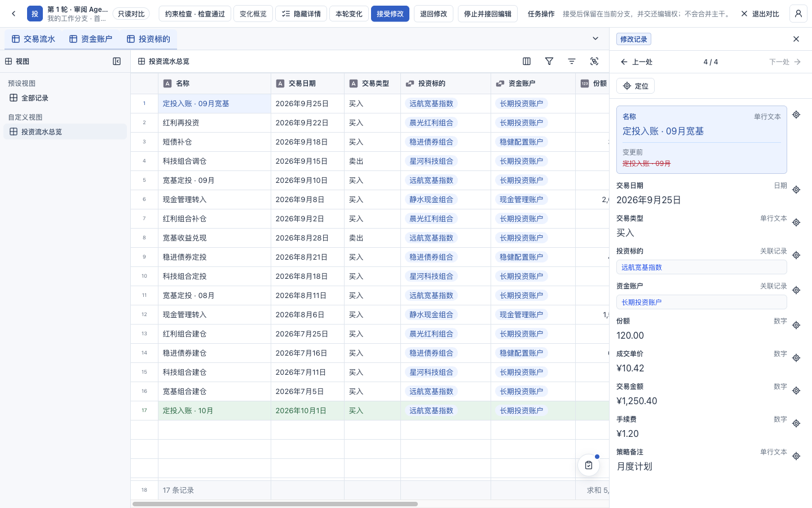This screenshot has width=812, height=508.
Task: Open the filter funnel icon
Action: (x=549, y=62)
